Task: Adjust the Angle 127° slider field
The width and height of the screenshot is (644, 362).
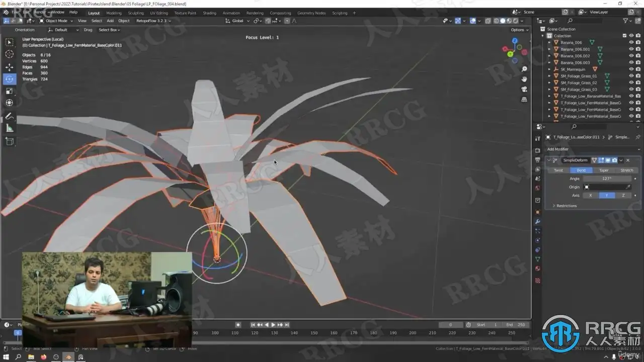Action: 607,178
